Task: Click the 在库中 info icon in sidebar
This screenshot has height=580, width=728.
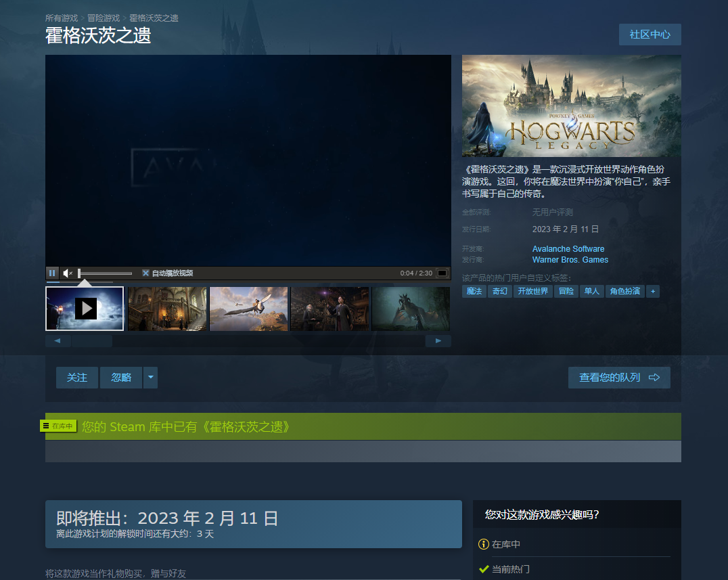Action: point(483,543)
